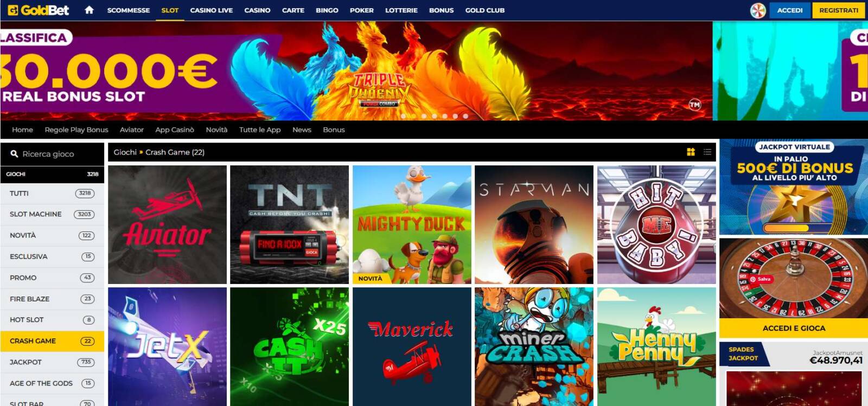Click ACCEDI E GIOCA under roulette
This screenshot has height=406, width=868.
(x=794, y=328)
